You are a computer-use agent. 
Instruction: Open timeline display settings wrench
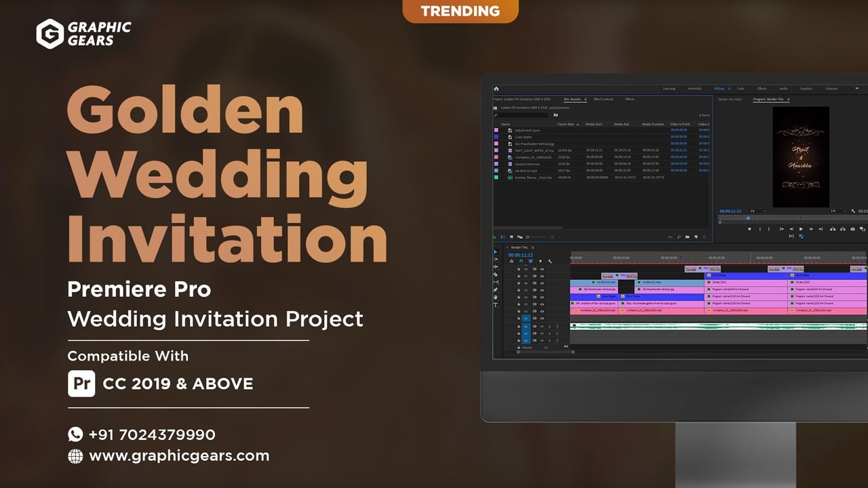tap(550, 262)
